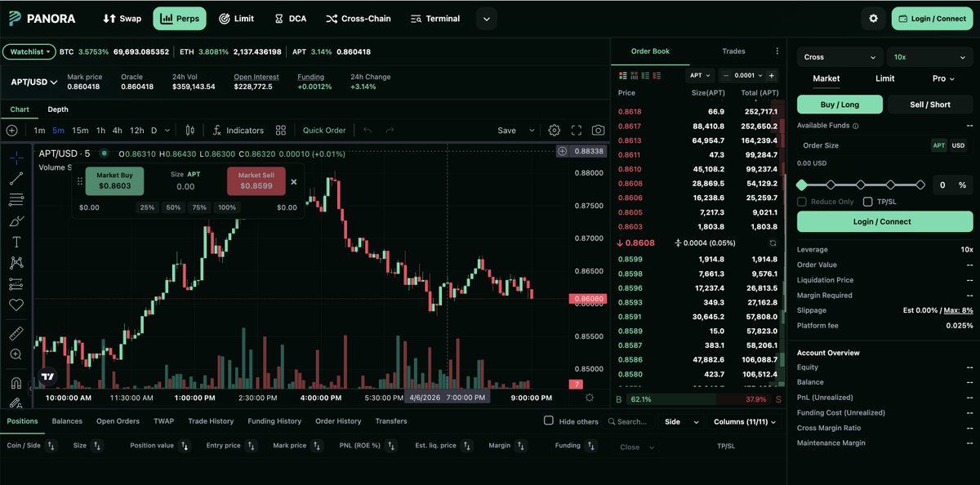Viewport: 980px width, 485px height.
Task: Select the trend line drawing tool
Action: [x=16, y=178]
